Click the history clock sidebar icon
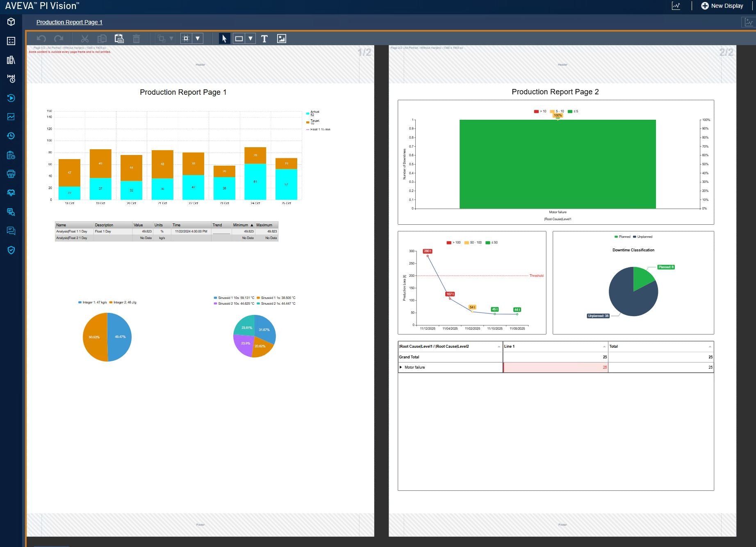The height and width of the screenshot is (547, 756). (x=11, y=136)
